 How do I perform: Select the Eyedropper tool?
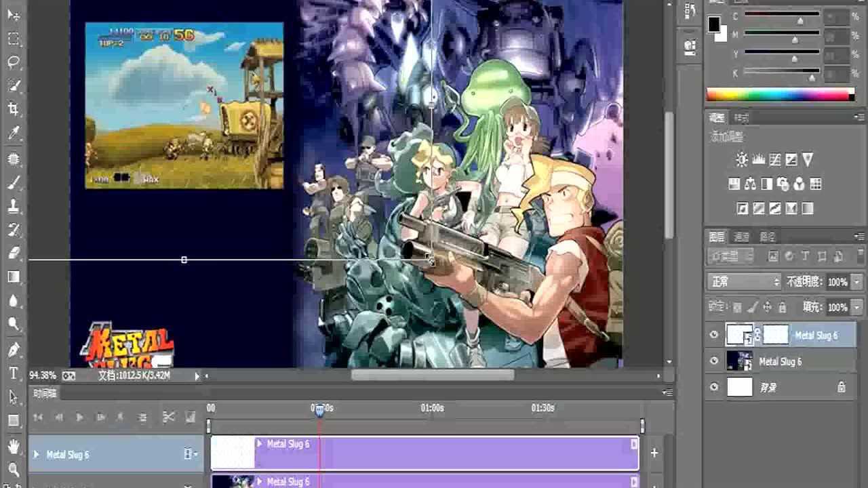point(14,133)
